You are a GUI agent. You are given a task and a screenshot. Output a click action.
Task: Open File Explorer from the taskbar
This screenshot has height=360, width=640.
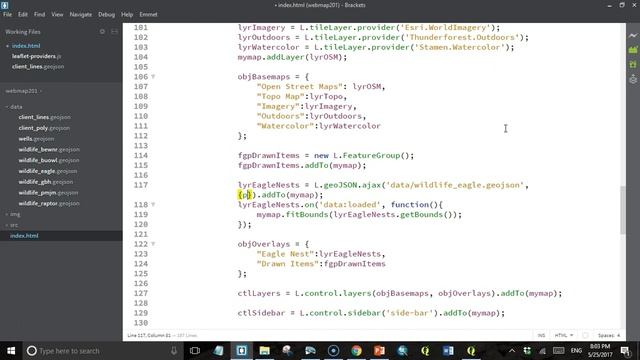click(x=264, y=351)
